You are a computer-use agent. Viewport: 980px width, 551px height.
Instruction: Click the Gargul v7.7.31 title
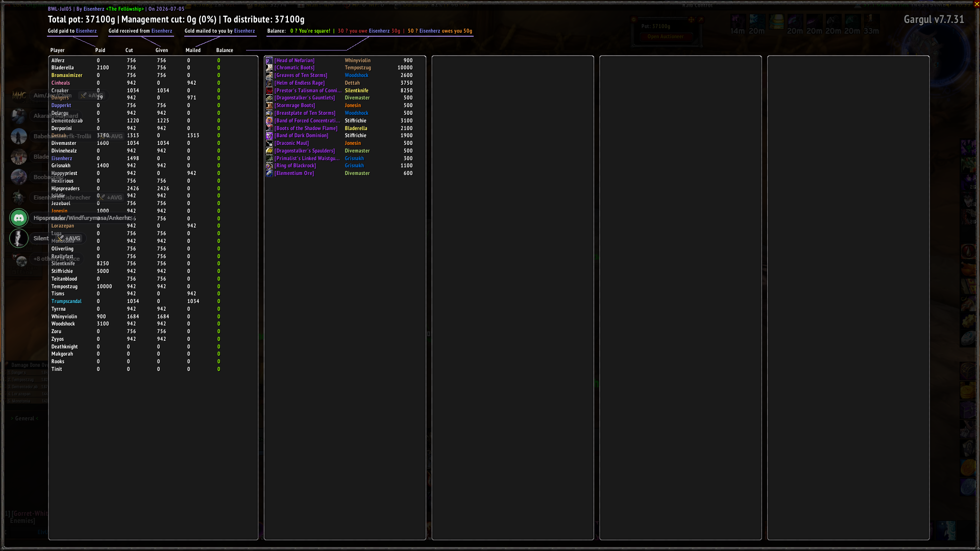pos(934,19)
